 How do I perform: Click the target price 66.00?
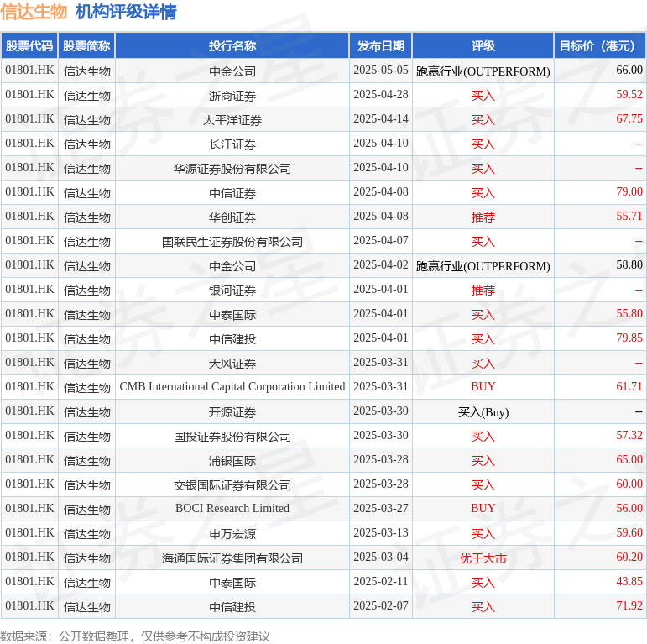pos(629,71)
